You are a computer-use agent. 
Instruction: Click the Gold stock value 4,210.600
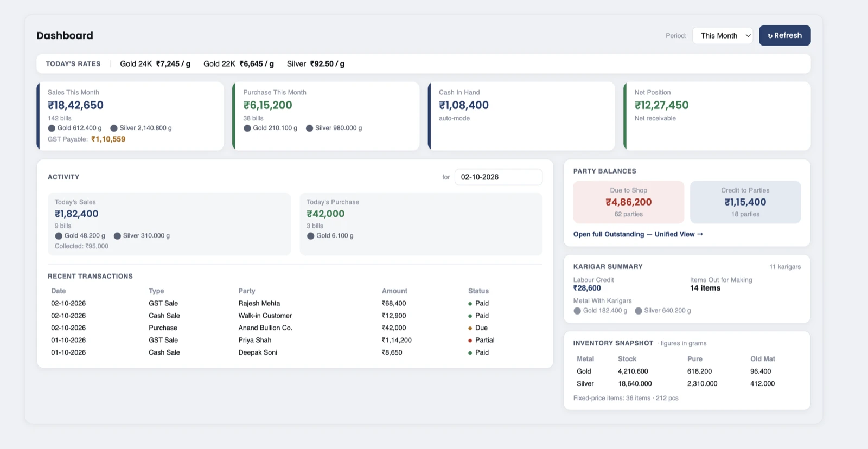click(x=633, y=371)
